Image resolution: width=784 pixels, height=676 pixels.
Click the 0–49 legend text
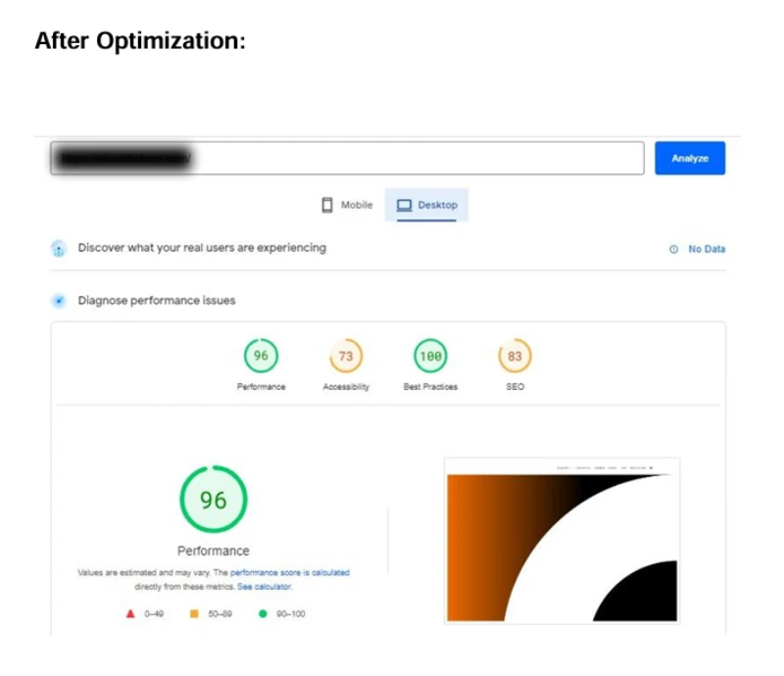(x=154, y=613)
